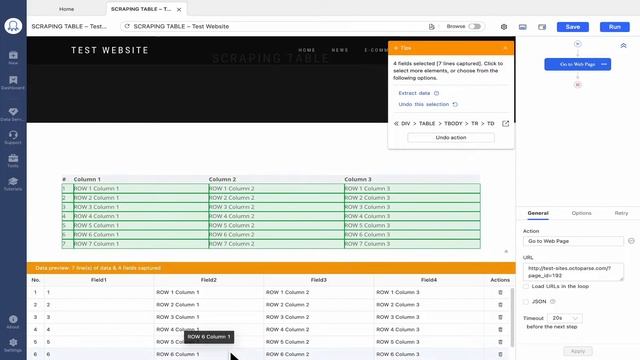Click the Field3 column header
The width and height of the screenshot is (640, 360).
pos(318,280)
